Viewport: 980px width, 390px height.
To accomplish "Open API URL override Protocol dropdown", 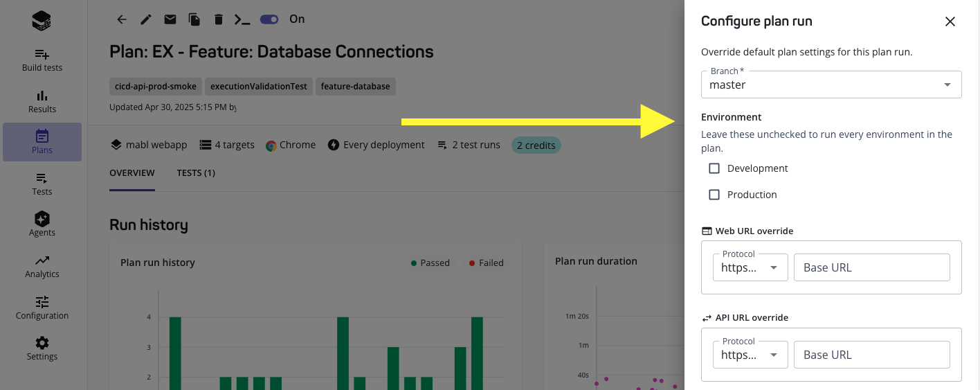I will pos(750,355).
